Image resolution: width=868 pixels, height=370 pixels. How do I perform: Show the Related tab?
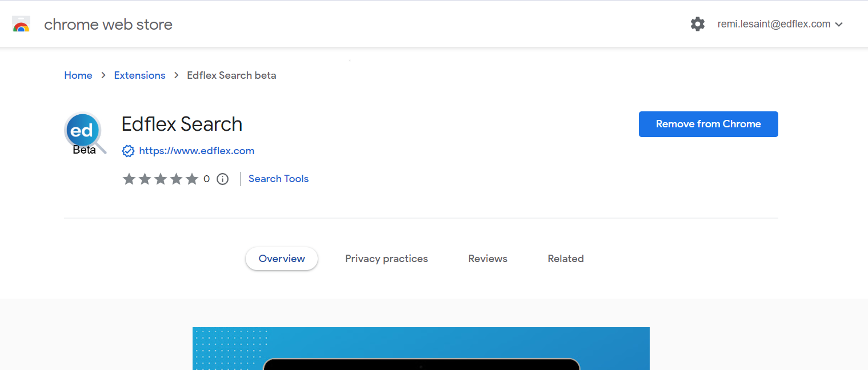pos(566,259)
